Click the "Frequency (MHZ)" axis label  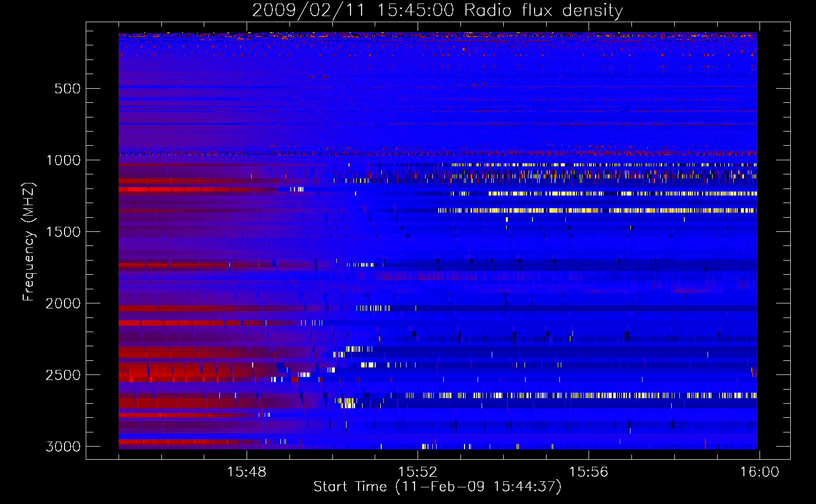click(x=29, y=242)
